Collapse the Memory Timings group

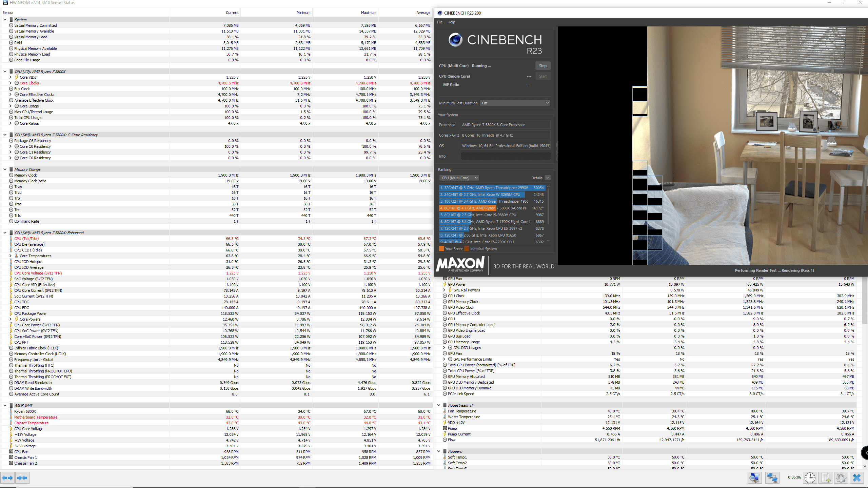(5, 169)
